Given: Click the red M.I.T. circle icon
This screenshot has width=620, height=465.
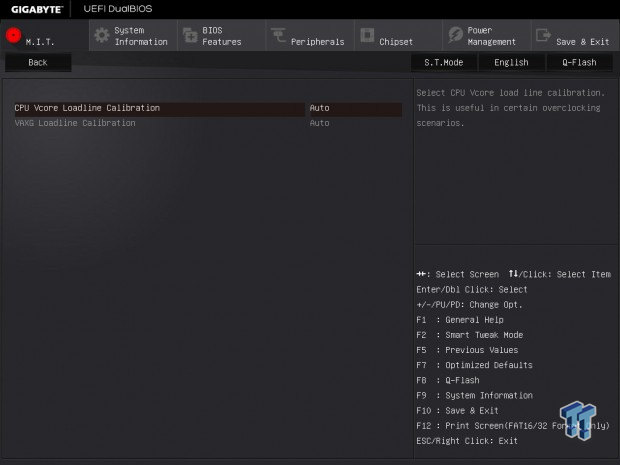Looking at the screenshot, I should coord(13,35).
